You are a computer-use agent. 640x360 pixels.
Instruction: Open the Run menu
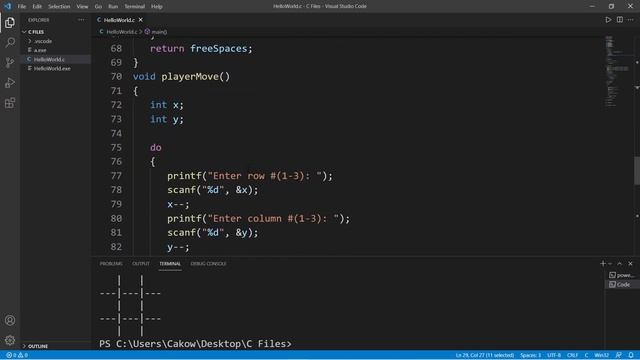[113, 6]
